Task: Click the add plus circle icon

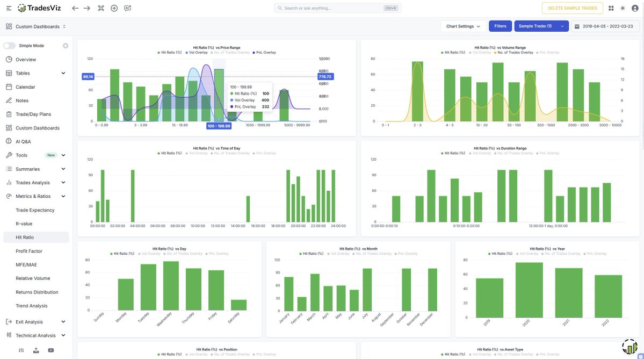Action: [114, 8]
